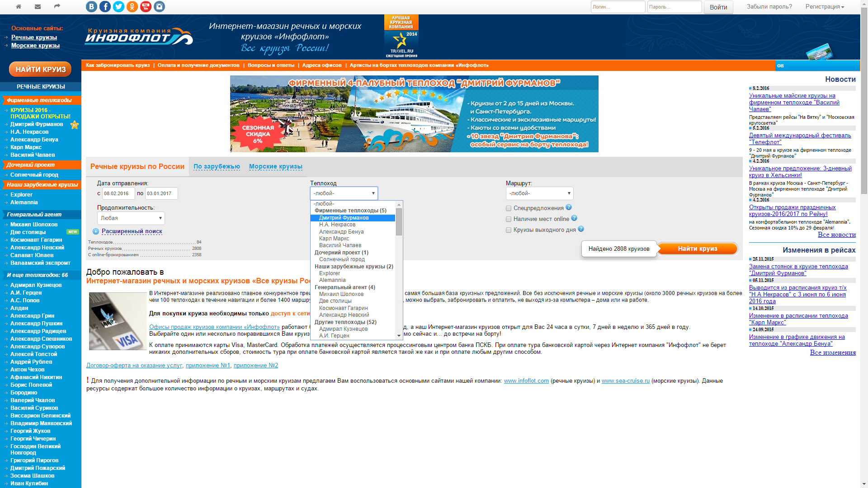The image size is (868, 488).
Task: Open the Twitter social icon
Action: (118, 6)
